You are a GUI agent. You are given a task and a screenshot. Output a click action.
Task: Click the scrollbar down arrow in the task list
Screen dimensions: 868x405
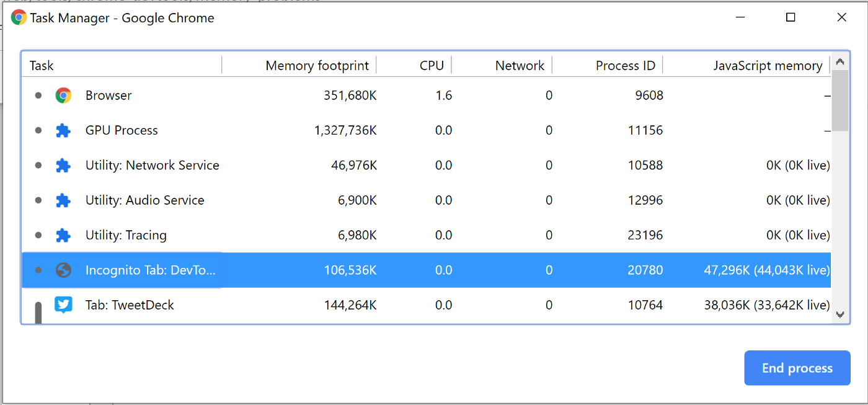(840, 315)
